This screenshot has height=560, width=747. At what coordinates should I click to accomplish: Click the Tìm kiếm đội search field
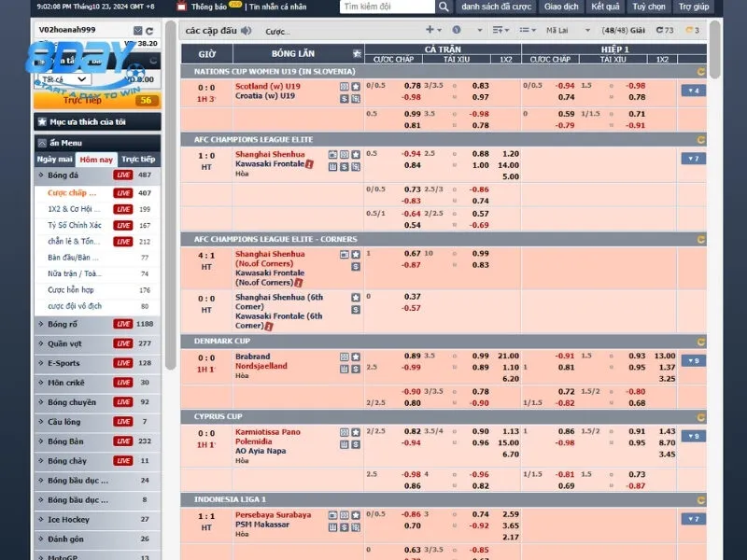(x=388, y=7)
